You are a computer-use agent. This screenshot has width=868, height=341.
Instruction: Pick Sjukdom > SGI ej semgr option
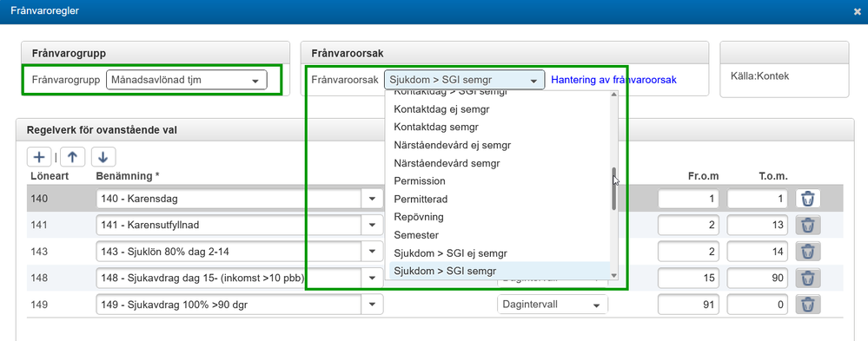click(500, 253)
